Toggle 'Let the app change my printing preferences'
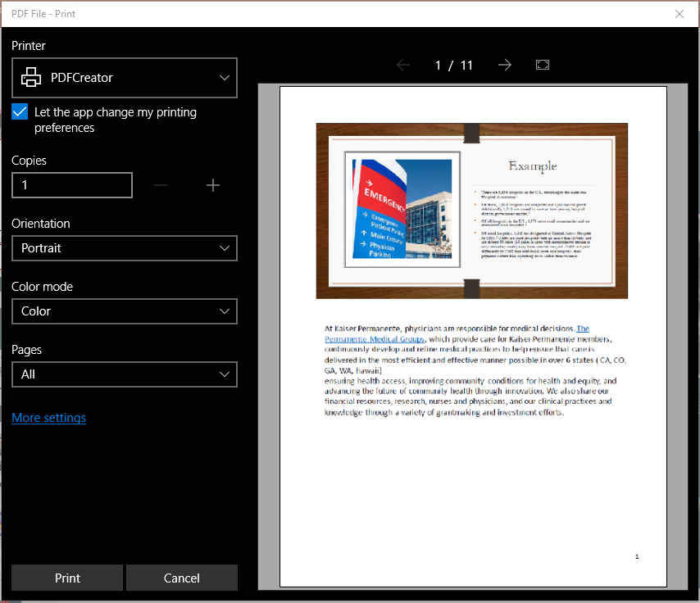Image resolution: width=700 pixels, height=603 pixels. tap(20, 112)
